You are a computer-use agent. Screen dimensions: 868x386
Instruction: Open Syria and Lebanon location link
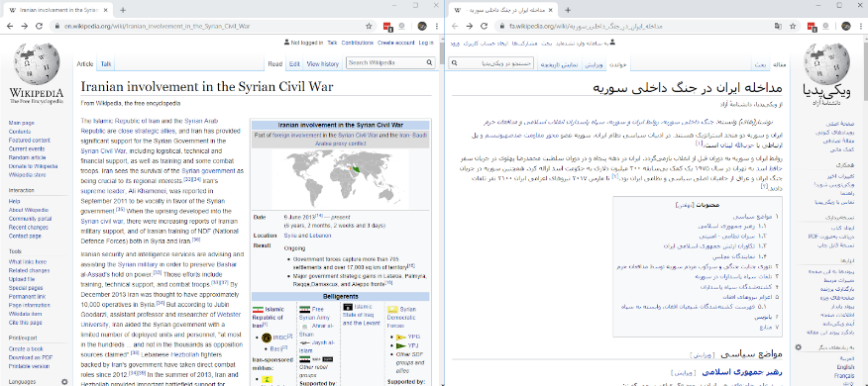(307, 236)
